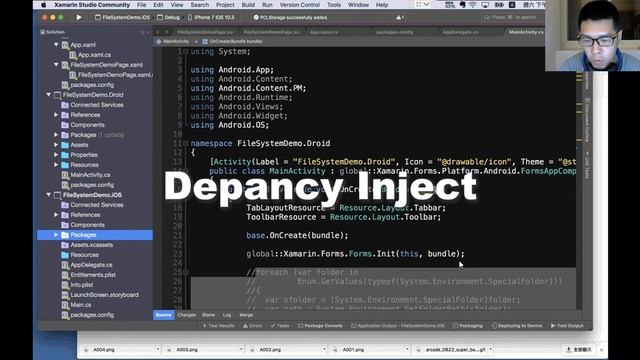Expand the Assets folder
The height and width of the screenshot is (360, 640).
pyautogui.click(x=56, y=145)
